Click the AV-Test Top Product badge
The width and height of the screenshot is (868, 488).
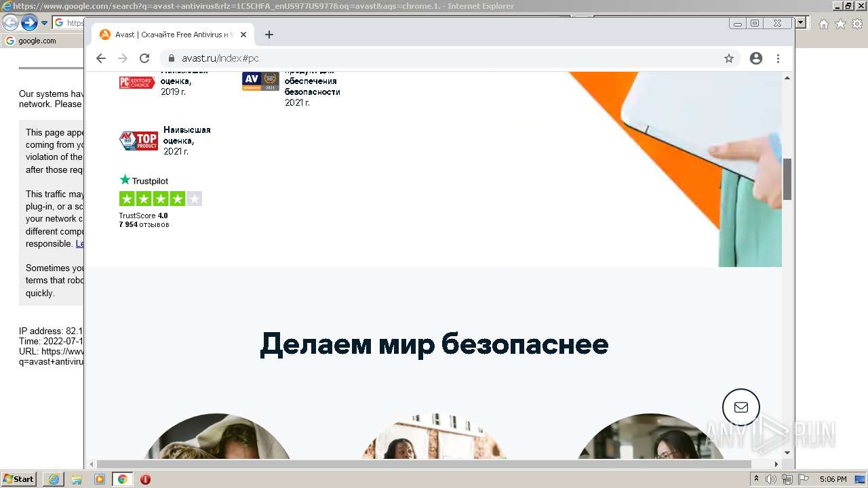pos(138,140)
